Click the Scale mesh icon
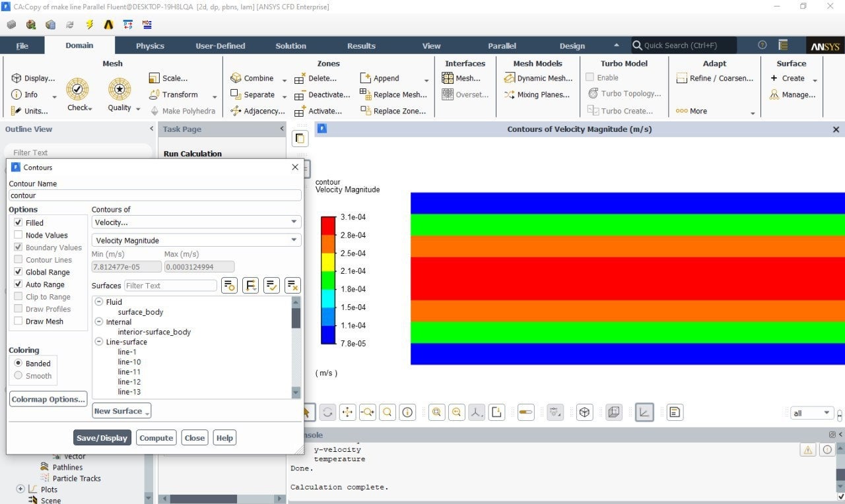Viewport: 845px width, 504px height. click(154, 78)
